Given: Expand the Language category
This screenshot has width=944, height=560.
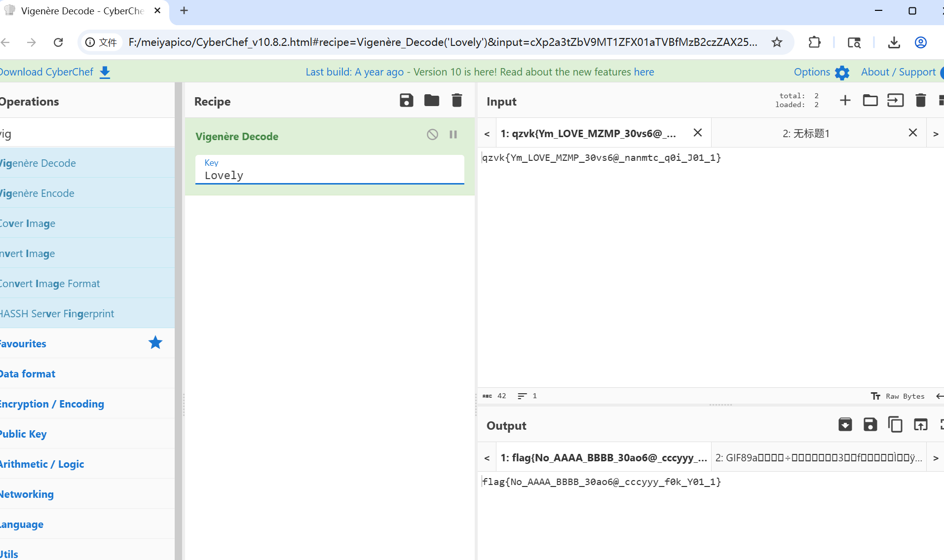Looking at the screenshot, I should 87,524.
